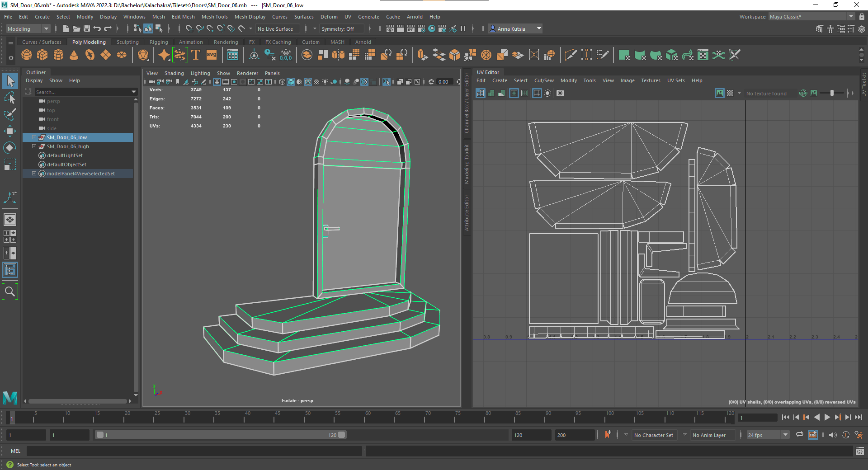Open the Mesh Tools menu

pyautogui.click(x=214, y=17)
